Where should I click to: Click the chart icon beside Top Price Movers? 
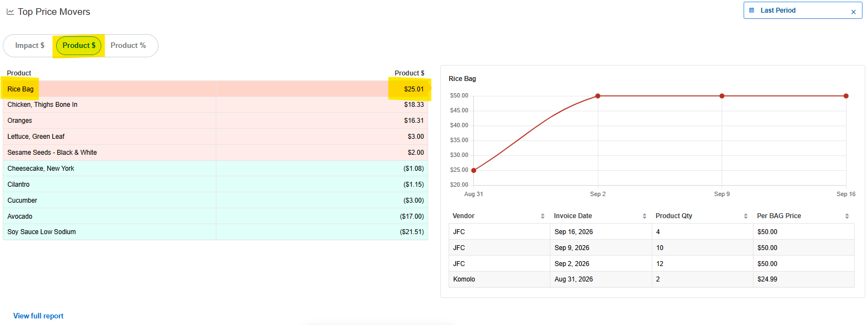tap(10, 12)
